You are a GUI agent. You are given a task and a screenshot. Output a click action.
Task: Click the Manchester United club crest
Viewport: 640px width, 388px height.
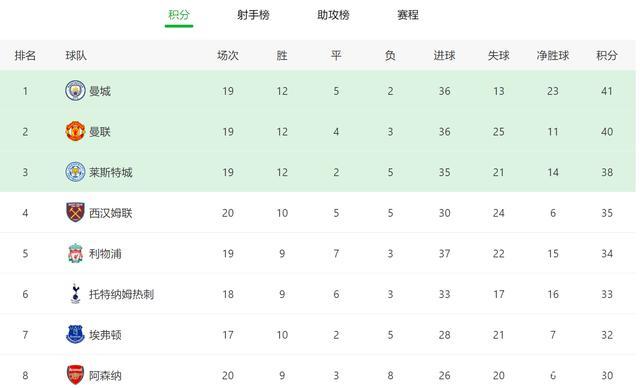pos(76,131)
